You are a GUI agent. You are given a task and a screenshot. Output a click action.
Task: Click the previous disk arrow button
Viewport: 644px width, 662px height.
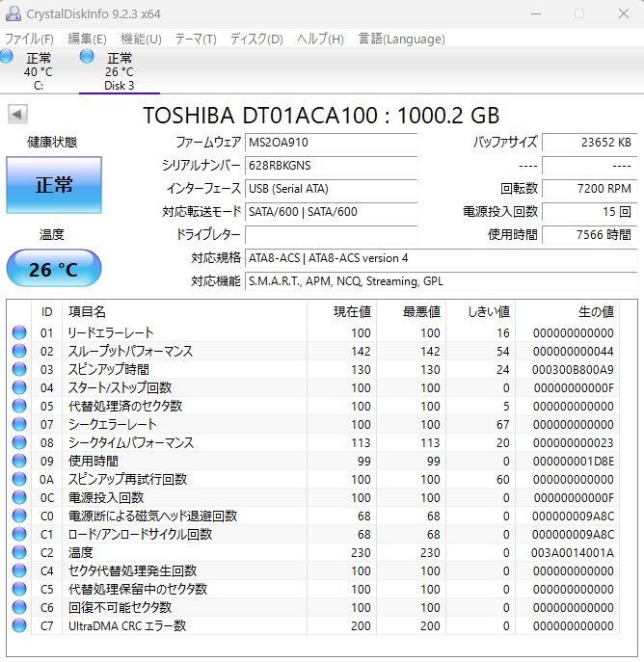[17, 115]
